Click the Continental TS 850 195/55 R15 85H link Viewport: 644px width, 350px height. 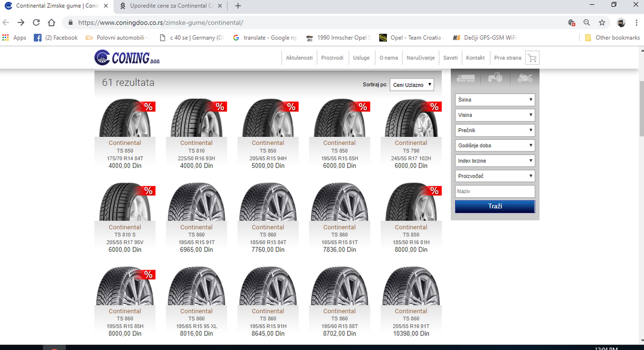pos(339,133)
